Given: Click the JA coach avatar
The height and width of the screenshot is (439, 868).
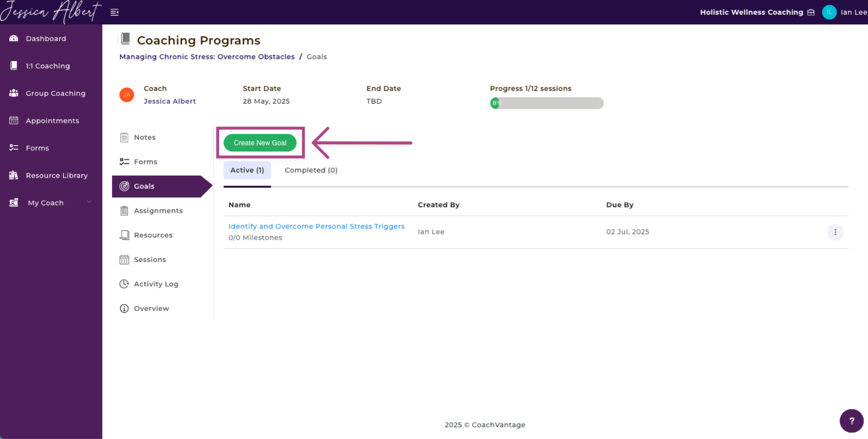Looking at the screenshot, I should click(x=127, y=95).
